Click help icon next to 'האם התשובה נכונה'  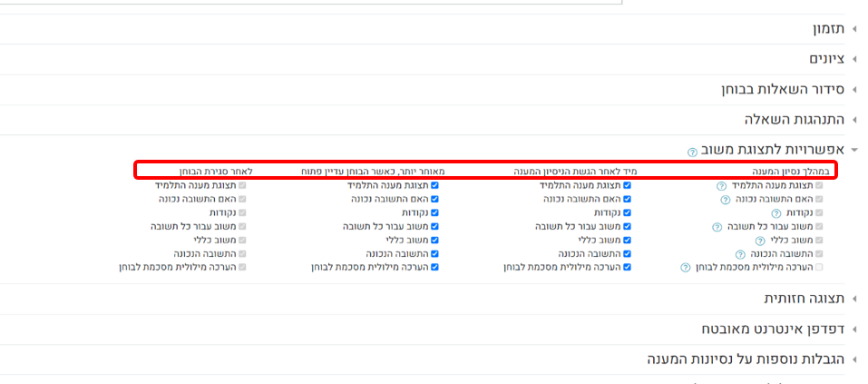[725, 199]
